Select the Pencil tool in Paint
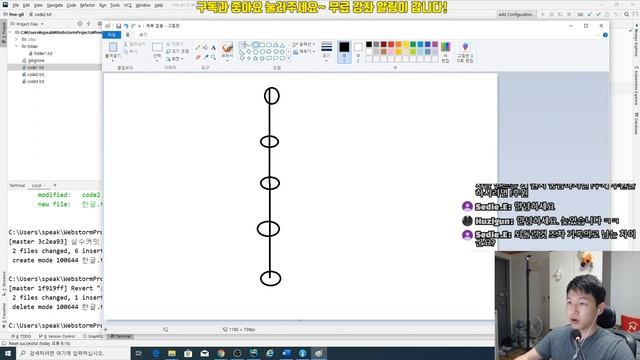640x360 pixels. 198,48
